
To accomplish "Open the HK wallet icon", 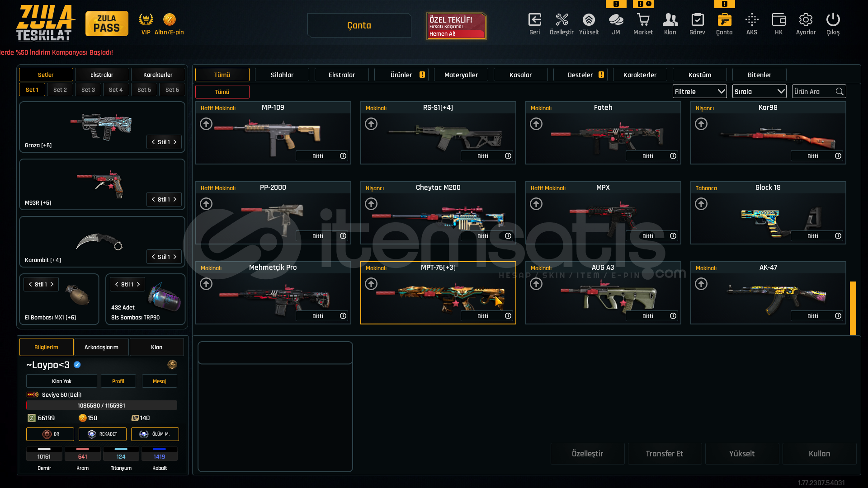I will (778, 20).
